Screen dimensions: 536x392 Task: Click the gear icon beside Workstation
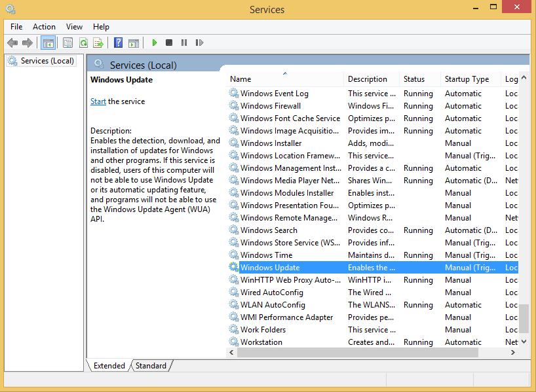pyautogui.click(x=234, y=342)
